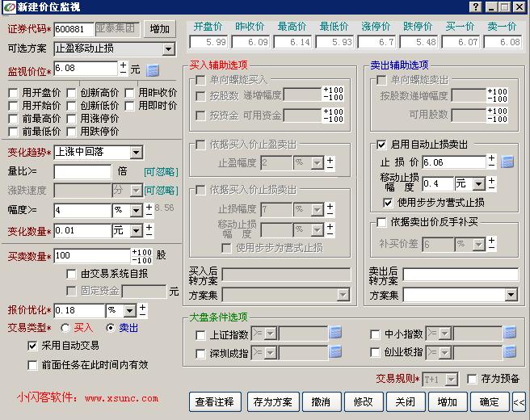Toggle 用涨停价 checkbox
Screen dimensions: 530x420
[71, 119]
